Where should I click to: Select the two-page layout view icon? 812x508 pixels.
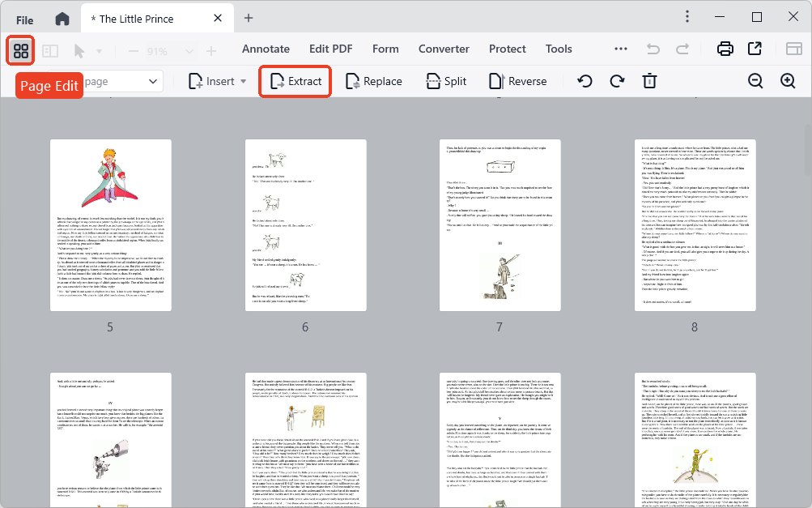[x=49, y=50]
